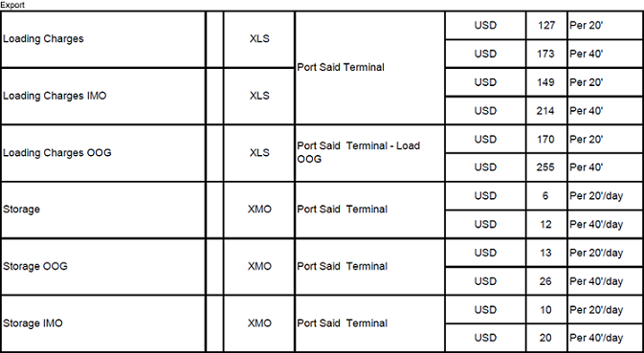Click the Port Said Terminal - Load OOG cell

pos(369,153)
